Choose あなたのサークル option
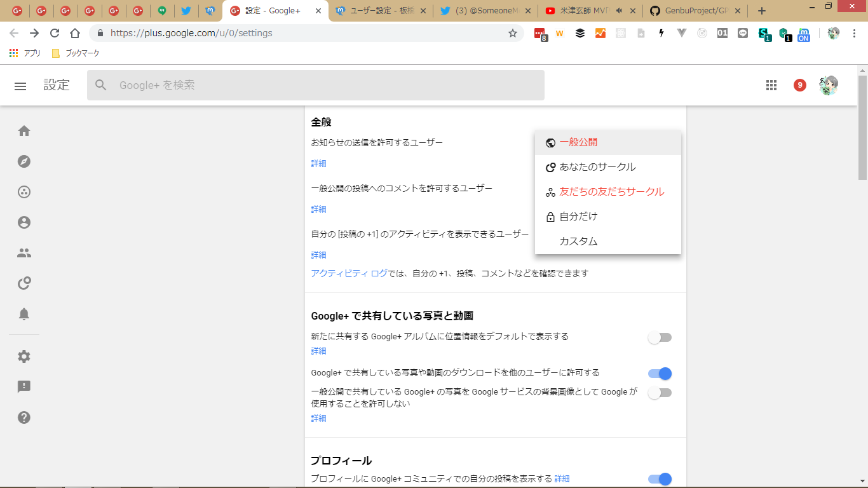 [x=597, y=167]
